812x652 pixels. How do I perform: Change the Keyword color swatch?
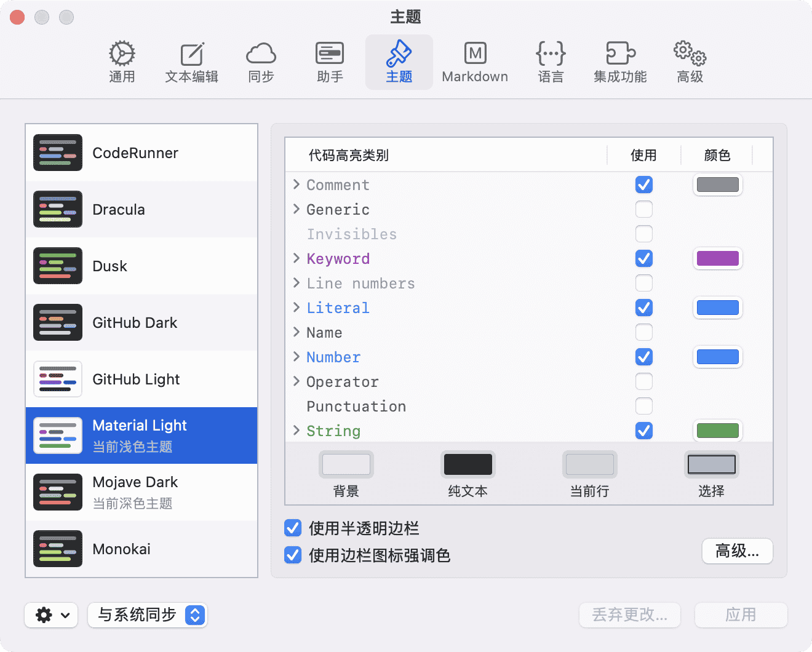[x=717, y=258]
